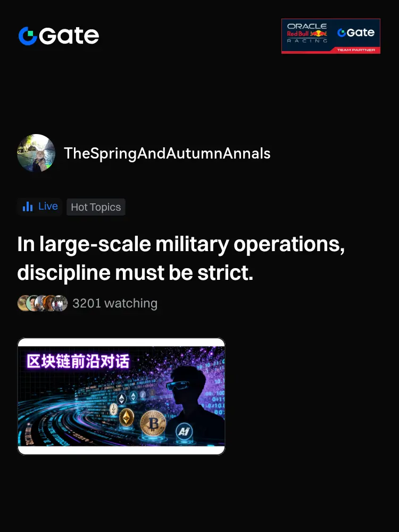Click the blue bar-chart Live icon

click(28, 206)
